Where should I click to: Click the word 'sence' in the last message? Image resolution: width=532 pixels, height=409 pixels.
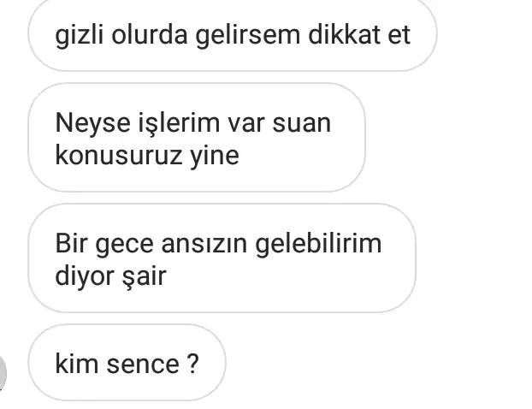pos(143,365)
